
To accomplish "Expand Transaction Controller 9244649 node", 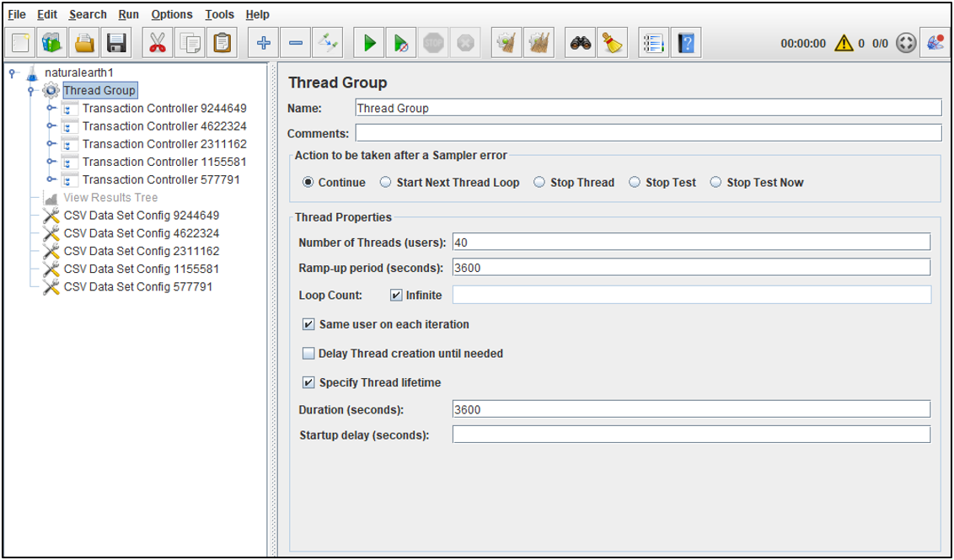I will pyautogui.click(x=51, y=109).
